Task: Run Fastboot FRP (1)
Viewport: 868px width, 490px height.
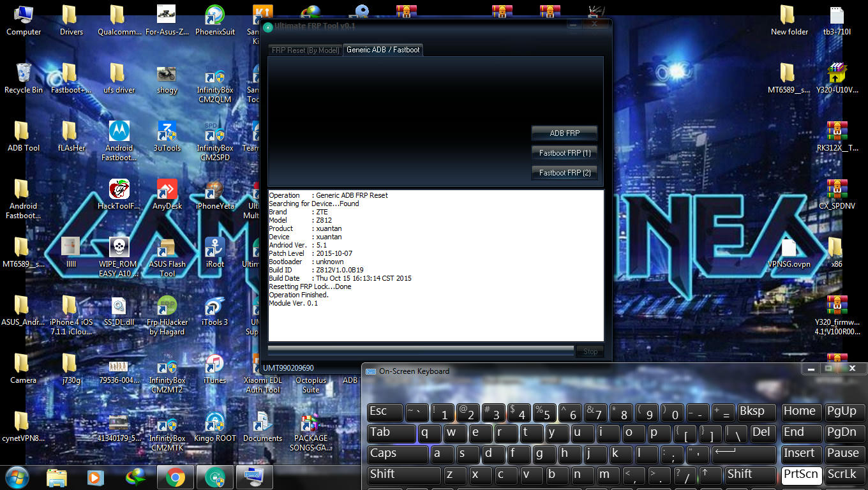Action: click(565, 153)
